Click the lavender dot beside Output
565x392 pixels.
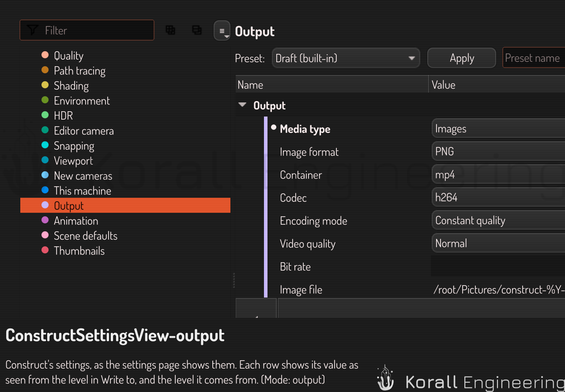point(45,205)
